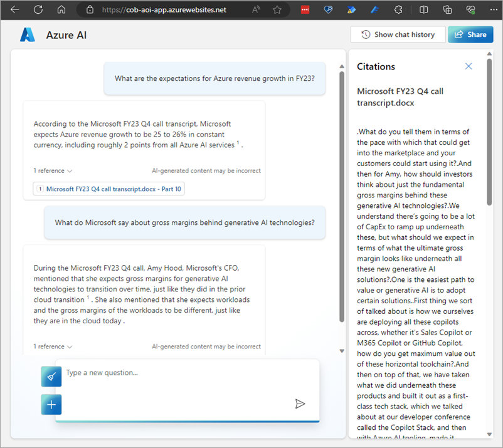
Task: Open the browser Extensions puzzle icon
Action: [x=398, y=9]
